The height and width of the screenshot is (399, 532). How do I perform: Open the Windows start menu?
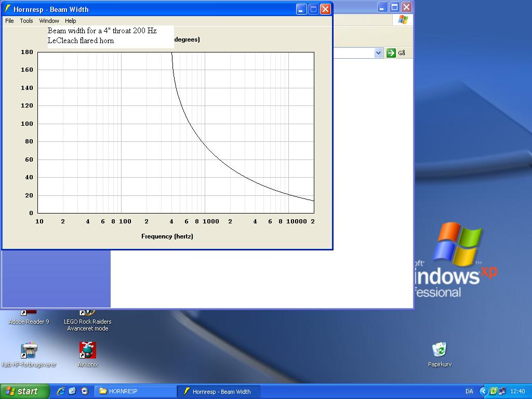pyautogui.click(x=24, y=392)
